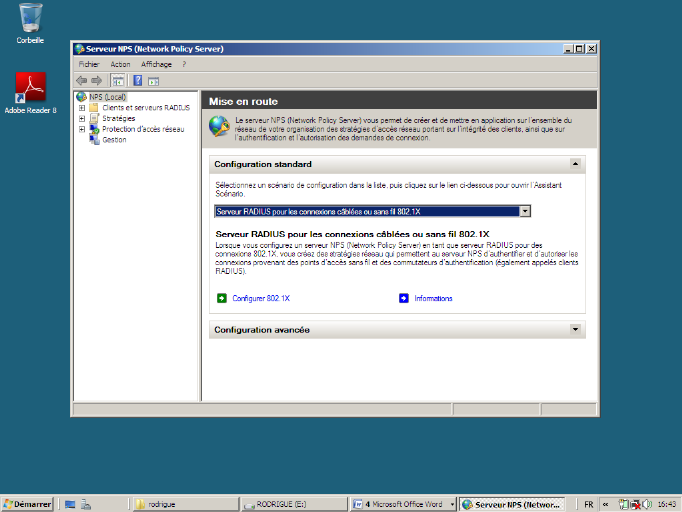Click the show/hide action pane toolbar icon

click(x=154, y=80)
